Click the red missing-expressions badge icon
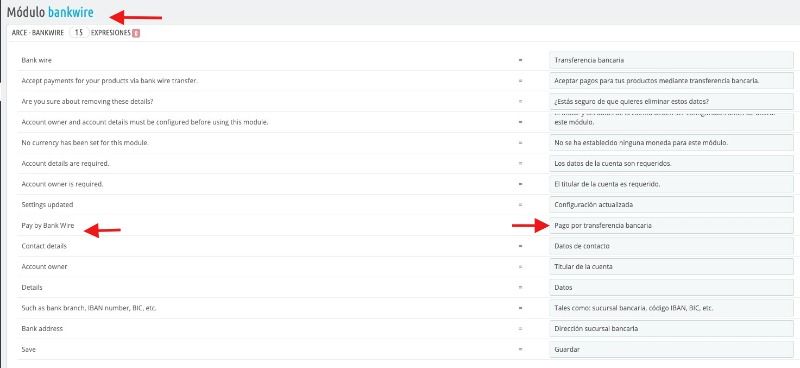The image size is (800, 368). (x=136, y=33)
